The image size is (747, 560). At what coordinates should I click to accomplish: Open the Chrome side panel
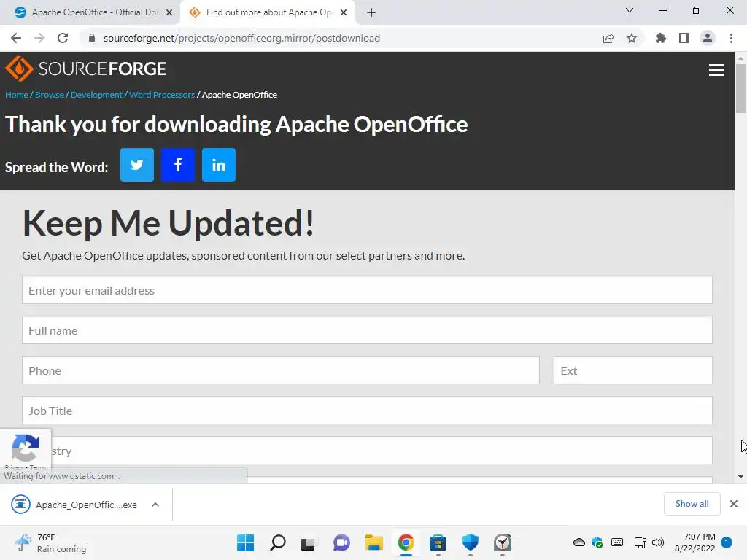pyautogui.click(x=684, y=38)
